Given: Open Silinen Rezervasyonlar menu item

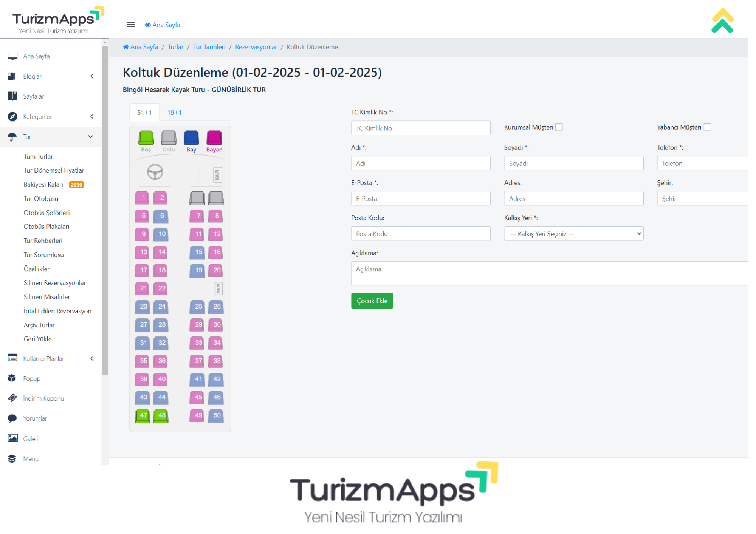Looking at the screenshot, I should click(54, 283).
